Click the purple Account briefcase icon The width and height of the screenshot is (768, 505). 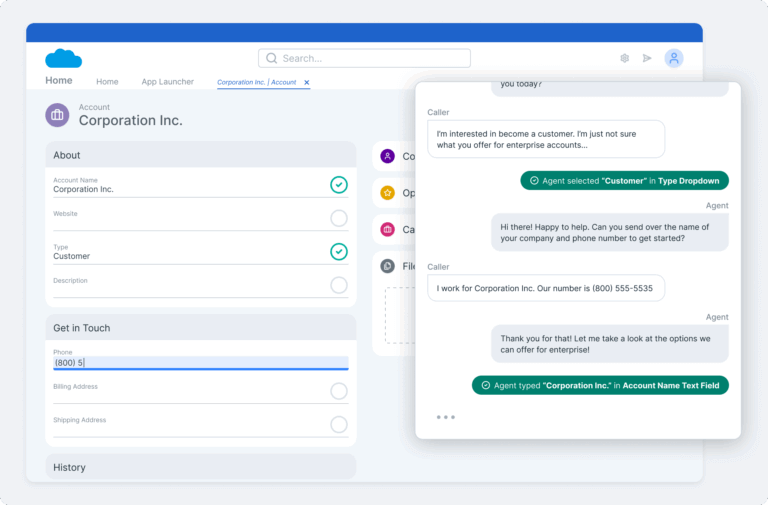coord(57,115)
